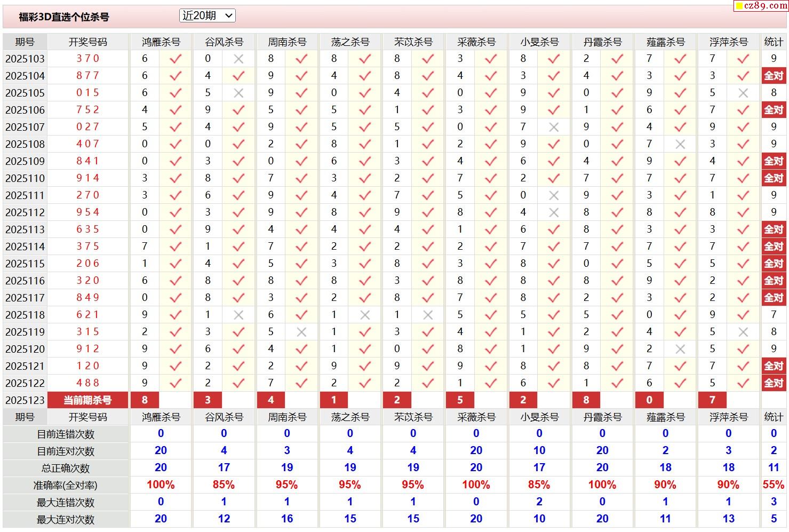The height and width of the screenshot is (532, 789).
Task: Click the 全对 badge in row 2025109
Action: 774,161
